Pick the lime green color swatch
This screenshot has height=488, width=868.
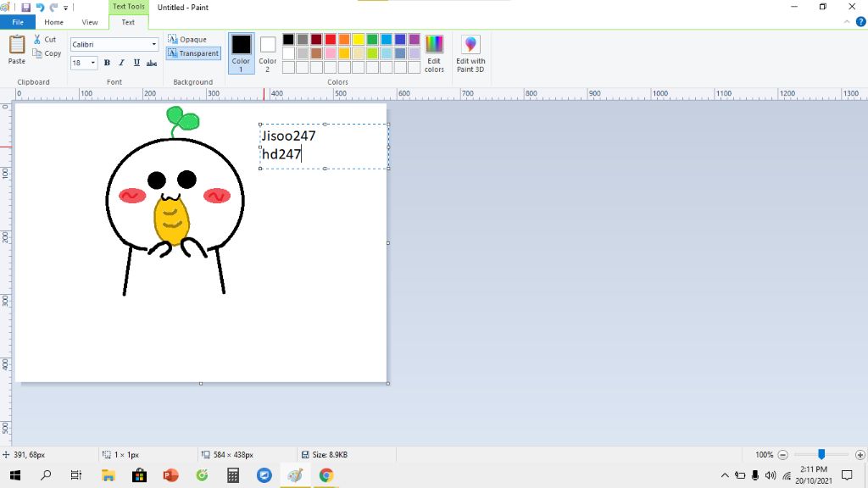click(372, 53)
